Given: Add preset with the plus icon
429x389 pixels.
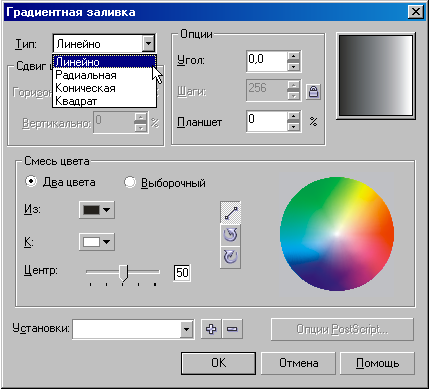Looking at the screenshot, I should click(x=211, y=329).
